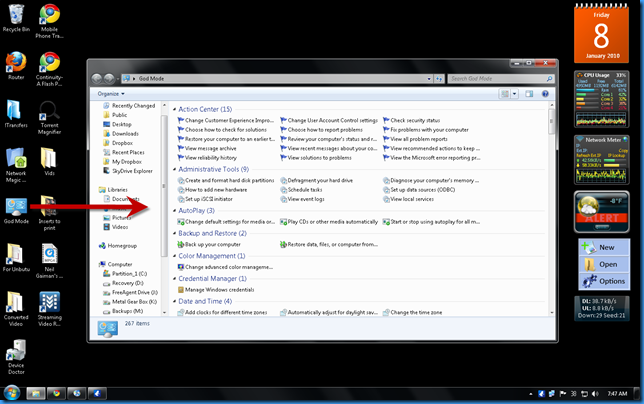Collapse the Backup and Restore (2) group
The image size is (644, 404).
point(175,234)
